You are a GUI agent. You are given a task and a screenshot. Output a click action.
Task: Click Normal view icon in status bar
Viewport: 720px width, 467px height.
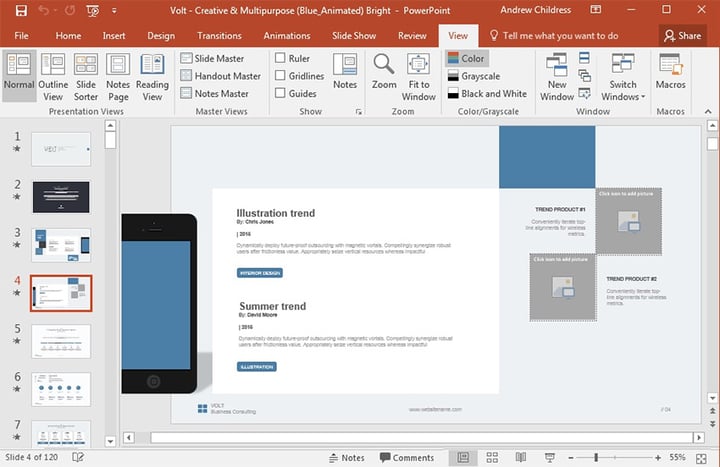pos(463,457)
